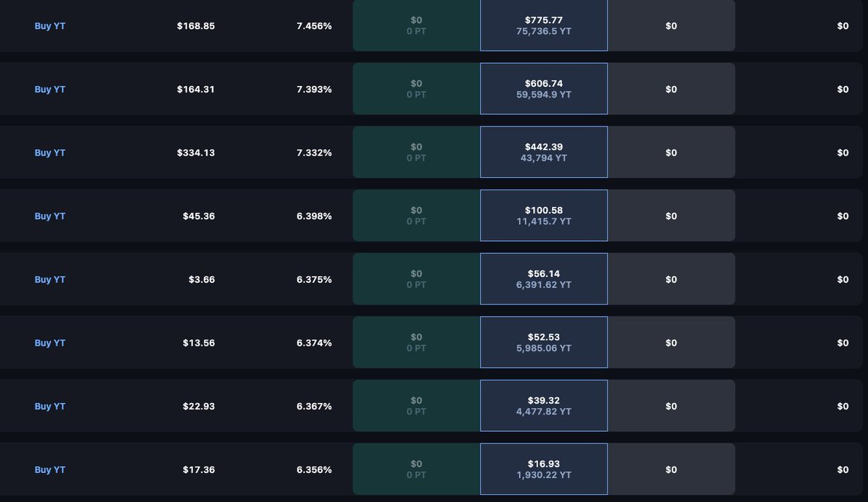Click the green 0 PT cell in the 7.456% row
The image size is (868, 502).
417,26
